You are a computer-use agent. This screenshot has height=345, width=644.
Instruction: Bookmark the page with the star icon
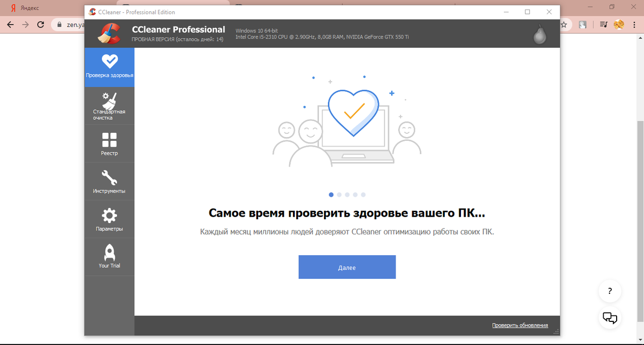tap(564, 24)
